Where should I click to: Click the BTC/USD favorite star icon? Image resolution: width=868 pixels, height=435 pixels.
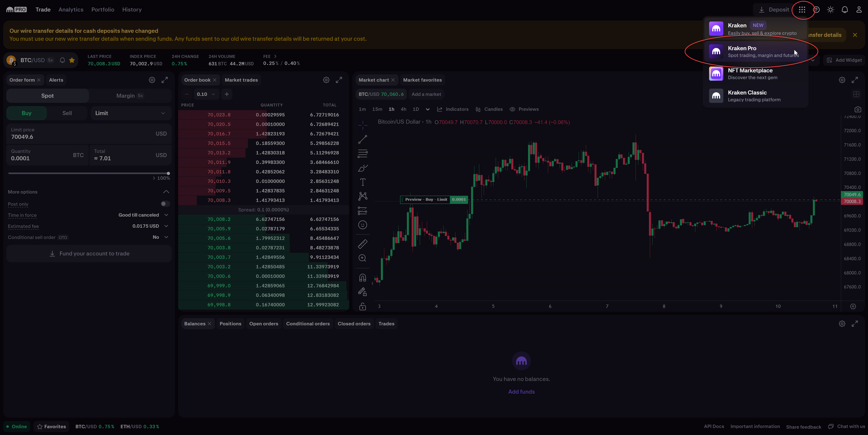(x=72, y=60)
